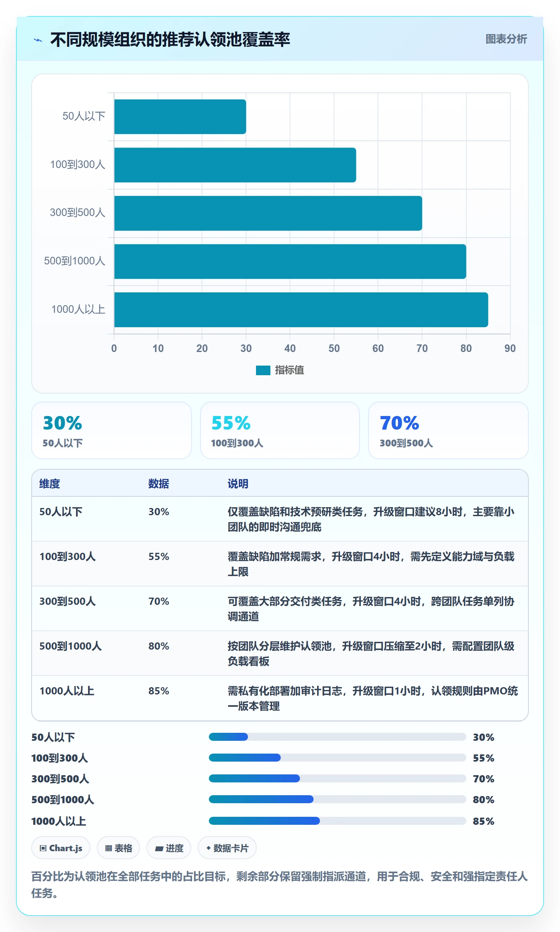Click the 80% table cell
The width and height of the screenshot is (560, 932).
coord(159,646)
